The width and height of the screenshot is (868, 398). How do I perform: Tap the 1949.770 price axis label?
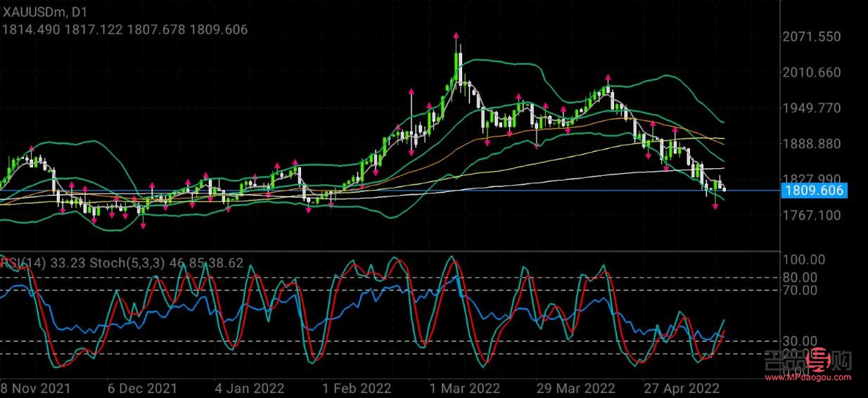click(x=811, y=108)
